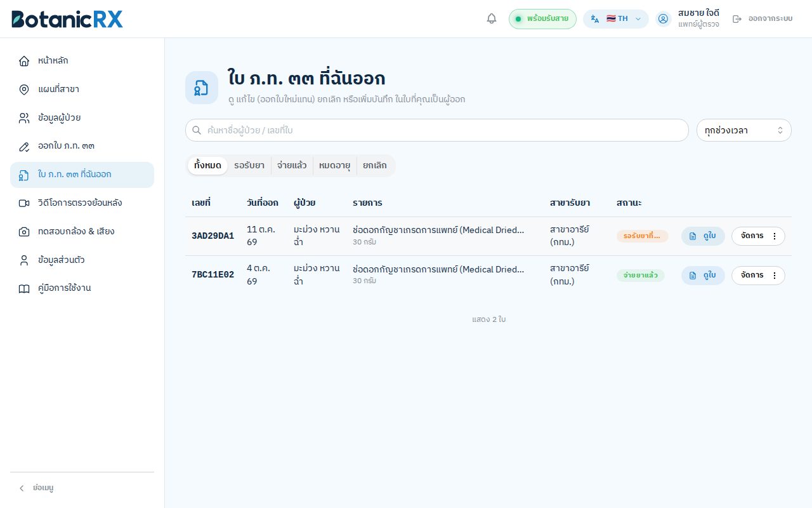Select the ยกเลิก filter tab
Image resolution: width=812 pixels, height=508 pixels.
(375, 166)
